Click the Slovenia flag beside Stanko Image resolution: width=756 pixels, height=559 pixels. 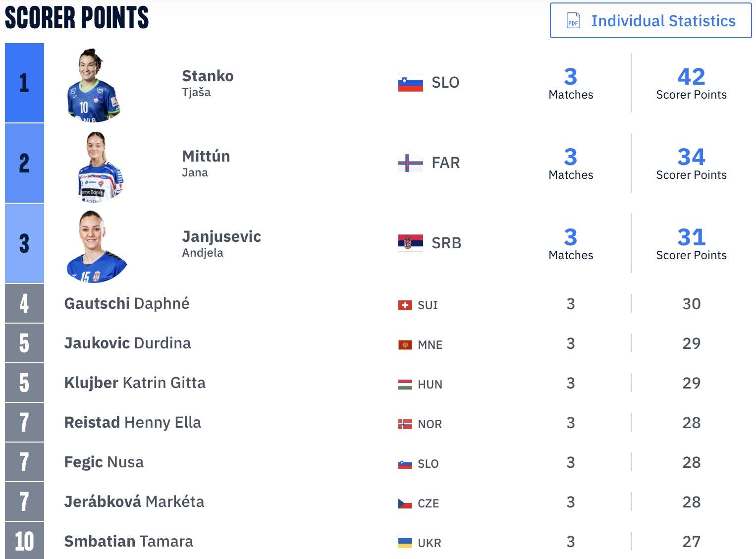coord(411,83)
